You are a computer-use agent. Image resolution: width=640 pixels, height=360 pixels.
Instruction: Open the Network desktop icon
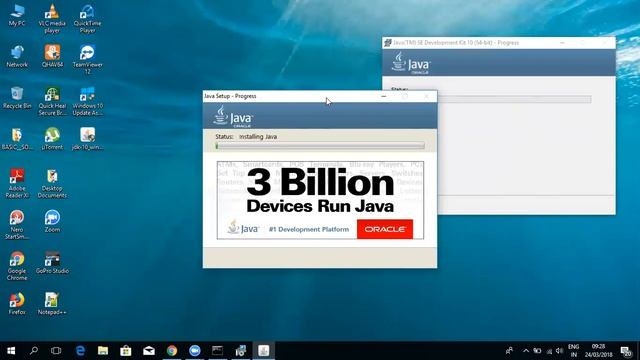coord(17,57)
